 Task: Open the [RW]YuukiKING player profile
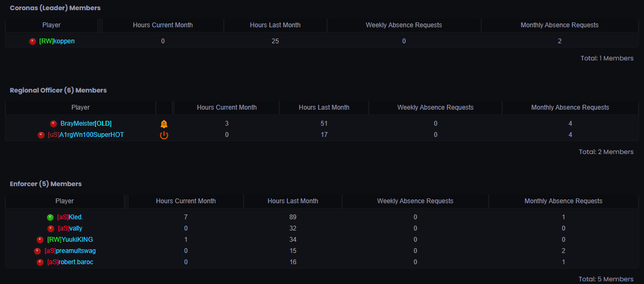(70, 240)
